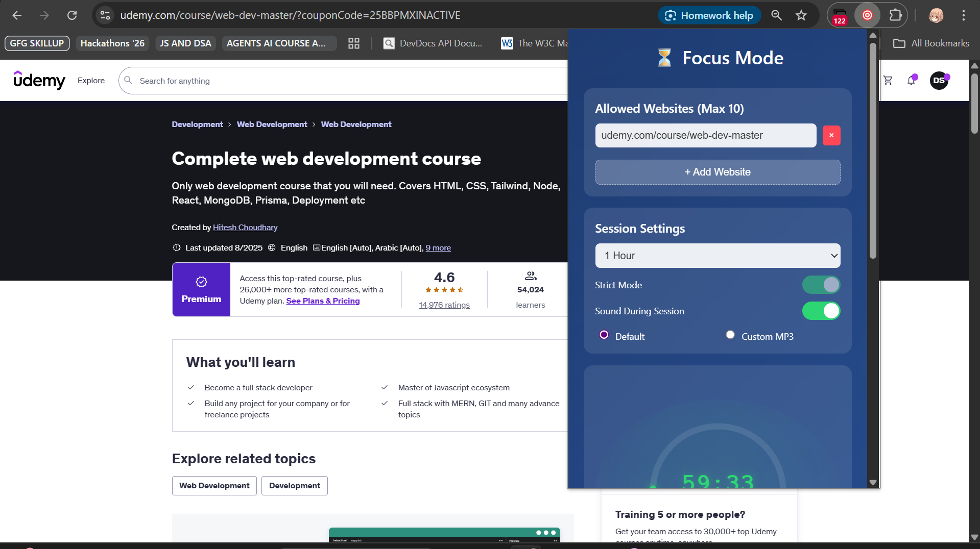
Task: Click the Premium badge icon
Action: click(201, 282)
